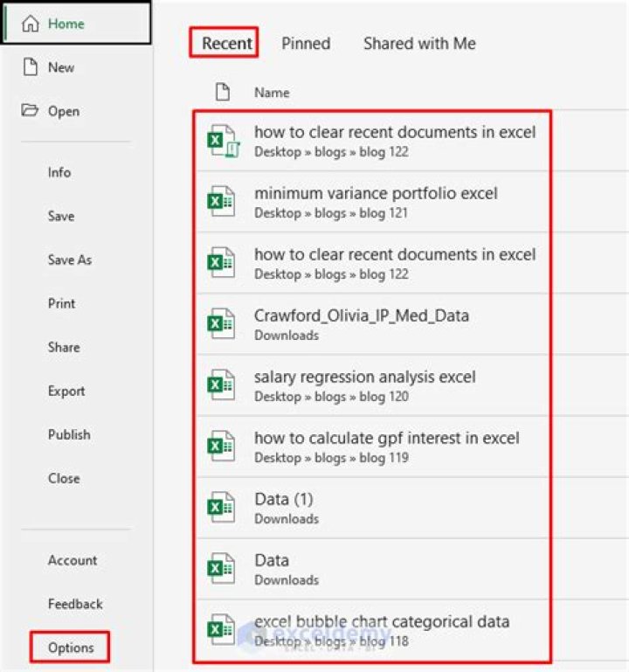
Task: Click the document icon in Name header
Action: (x=223, y=92)
